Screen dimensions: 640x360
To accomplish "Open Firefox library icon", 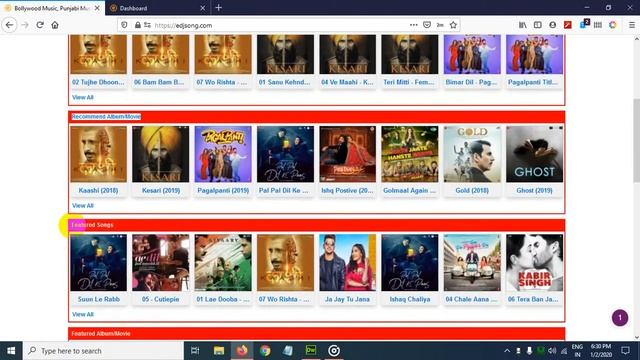I will pyautogui.click(x=522, y=25).
